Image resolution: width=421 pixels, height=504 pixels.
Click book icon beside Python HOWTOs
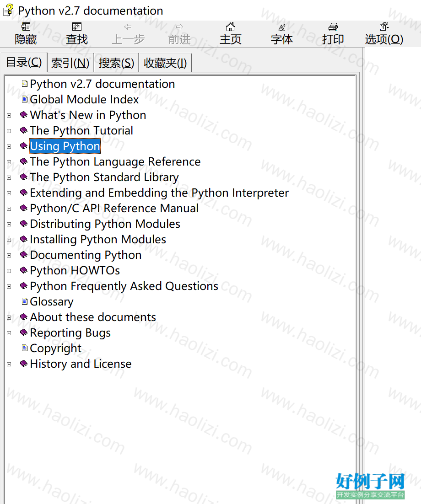coord(23,270)
